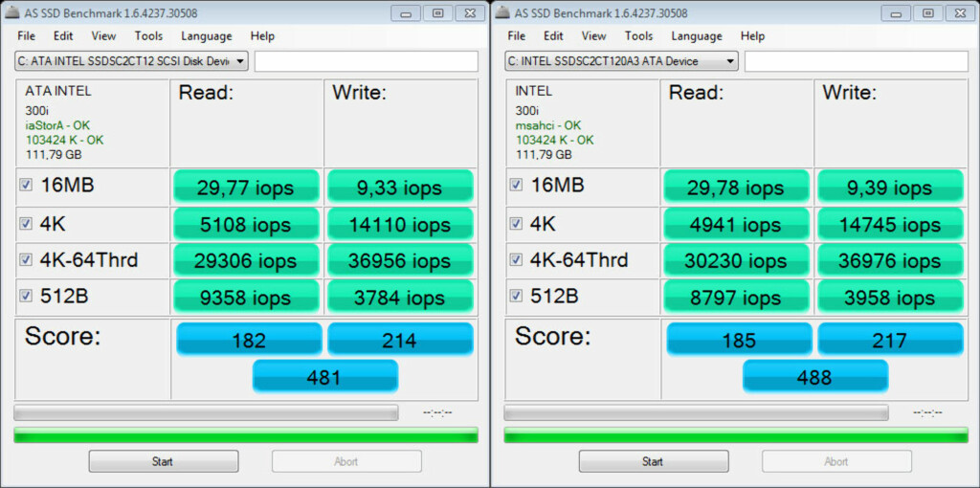Open Help menu in left window
Screen dimensions: 980x488
pyautogui.click(x=262, y=36)
